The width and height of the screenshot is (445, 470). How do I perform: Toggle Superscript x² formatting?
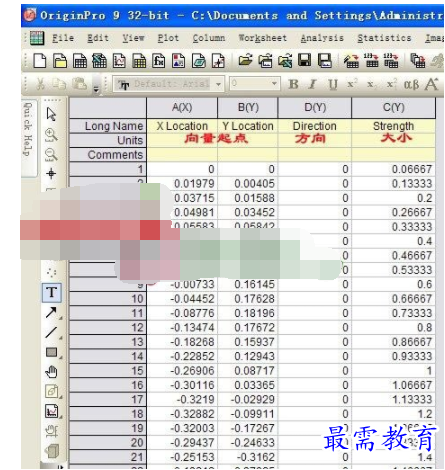coord(352,84)
